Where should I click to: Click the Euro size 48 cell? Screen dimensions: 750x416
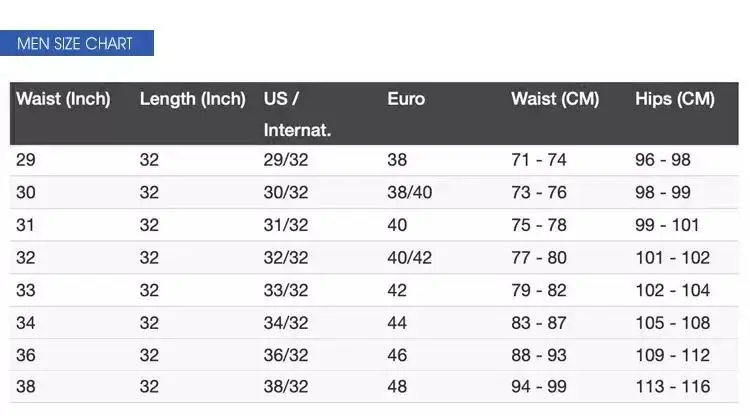click(x=397, y=387)
